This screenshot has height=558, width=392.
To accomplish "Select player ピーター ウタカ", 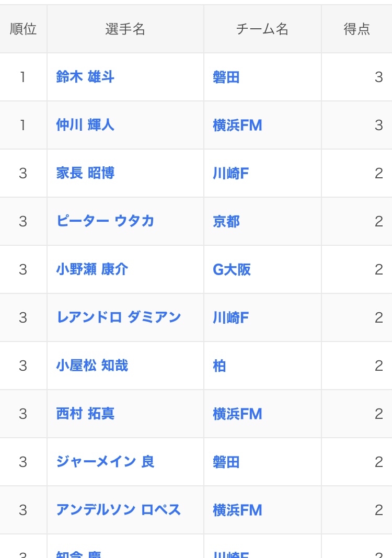I will (x=105, y=221).
